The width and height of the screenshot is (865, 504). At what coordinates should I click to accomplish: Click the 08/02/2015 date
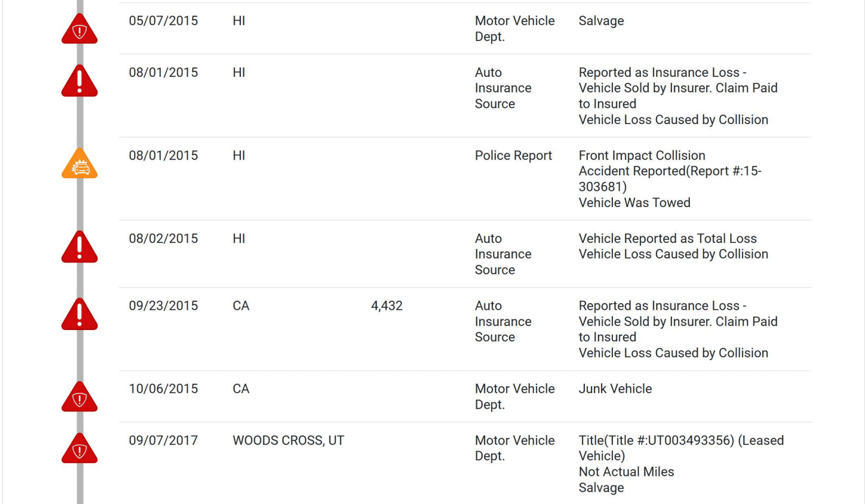163,239
